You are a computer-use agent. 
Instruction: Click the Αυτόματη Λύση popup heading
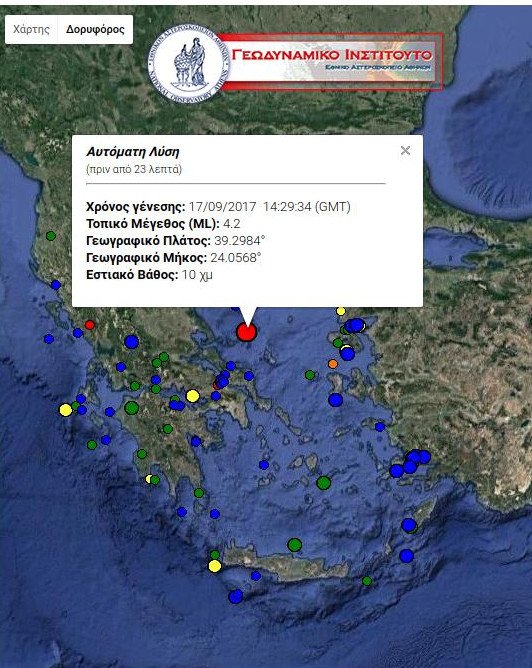[133, 152]
